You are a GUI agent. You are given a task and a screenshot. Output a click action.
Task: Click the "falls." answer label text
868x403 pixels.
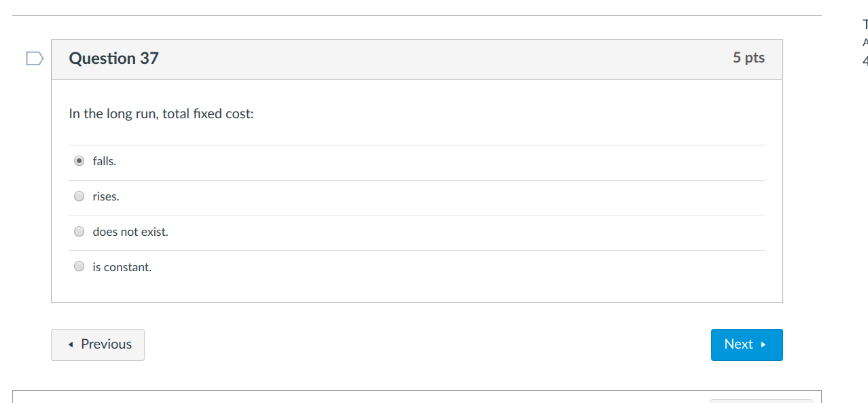105,161
